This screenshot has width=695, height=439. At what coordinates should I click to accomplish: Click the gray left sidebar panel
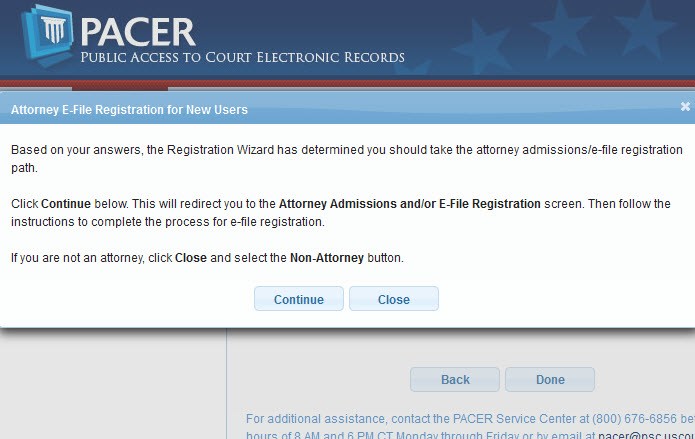pyautogui.click(x=112, y=385)
